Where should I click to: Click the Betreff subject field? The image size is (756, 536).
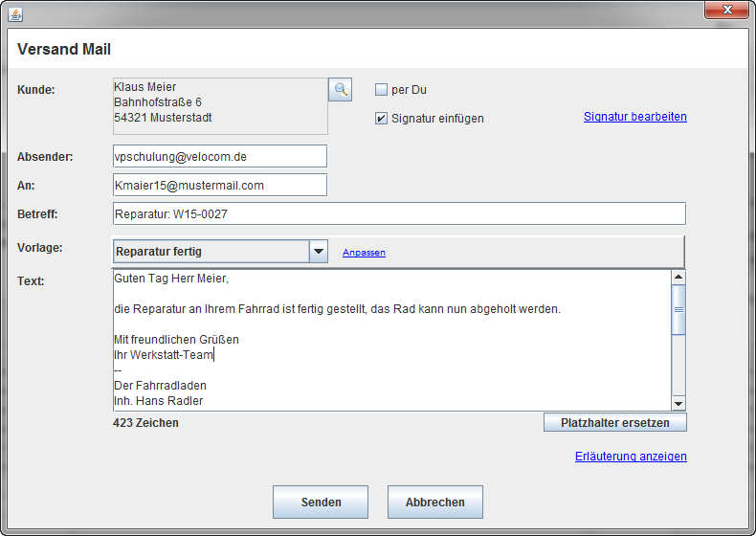coord(399,213)
